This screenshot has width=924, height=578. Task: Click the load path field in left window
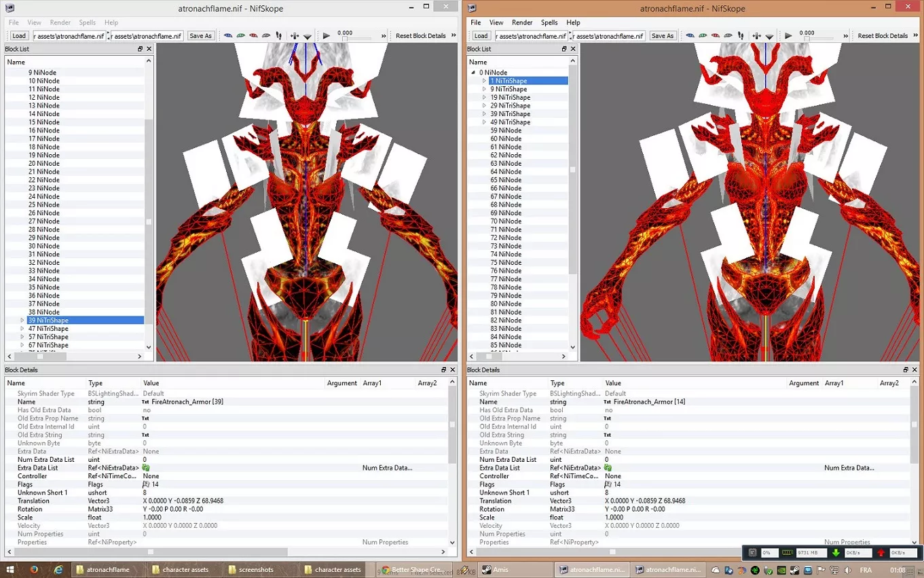click(69, 36)
